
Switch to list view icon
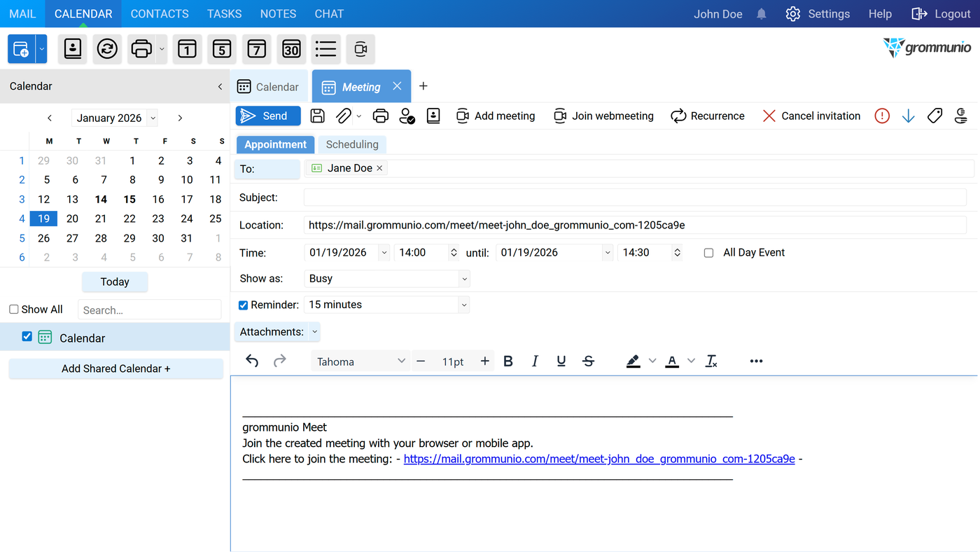tap(325, 49)
